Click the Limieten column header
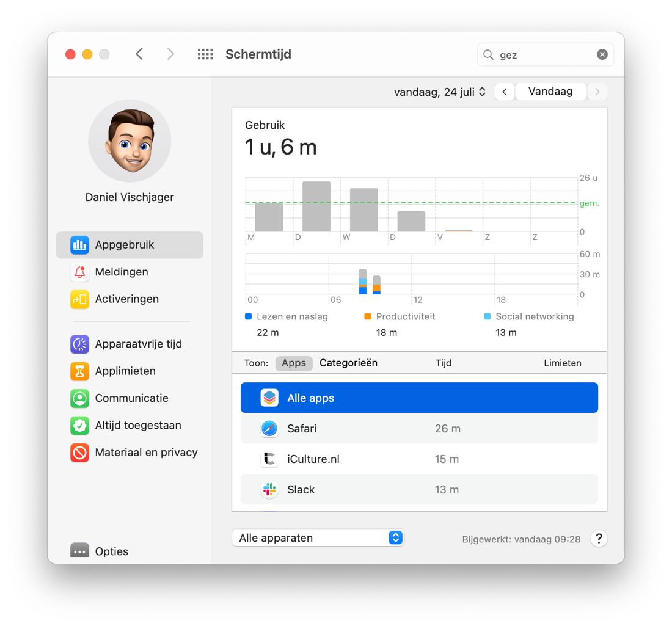The image size is (672, 626). tap(562, 363)
